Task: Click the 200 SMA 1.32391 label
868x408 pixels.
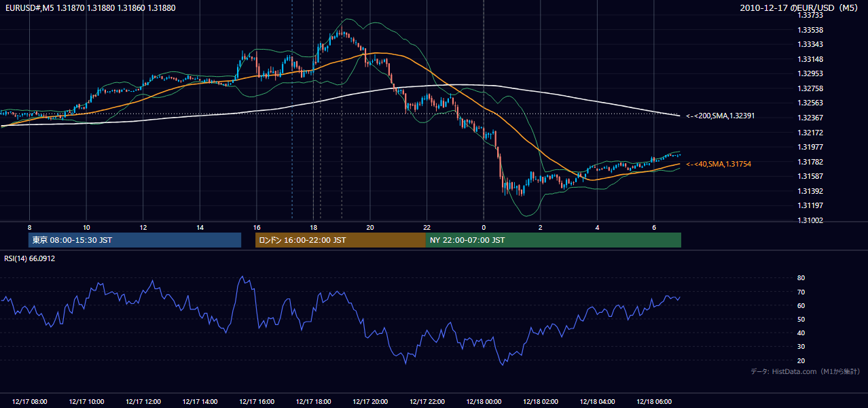Action: pos(720,116)
